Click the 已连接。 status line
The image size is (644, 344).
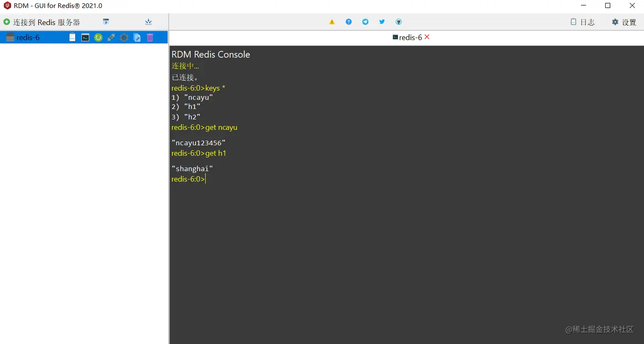pos(185,78)
